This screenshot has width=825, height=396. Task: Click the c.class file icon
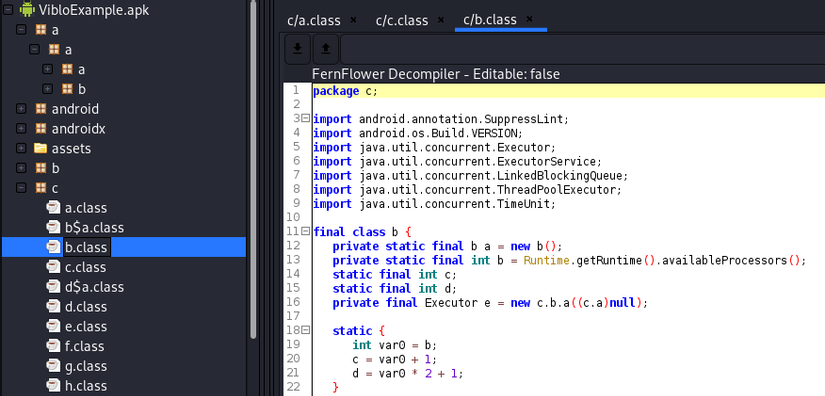coord(53,267)
